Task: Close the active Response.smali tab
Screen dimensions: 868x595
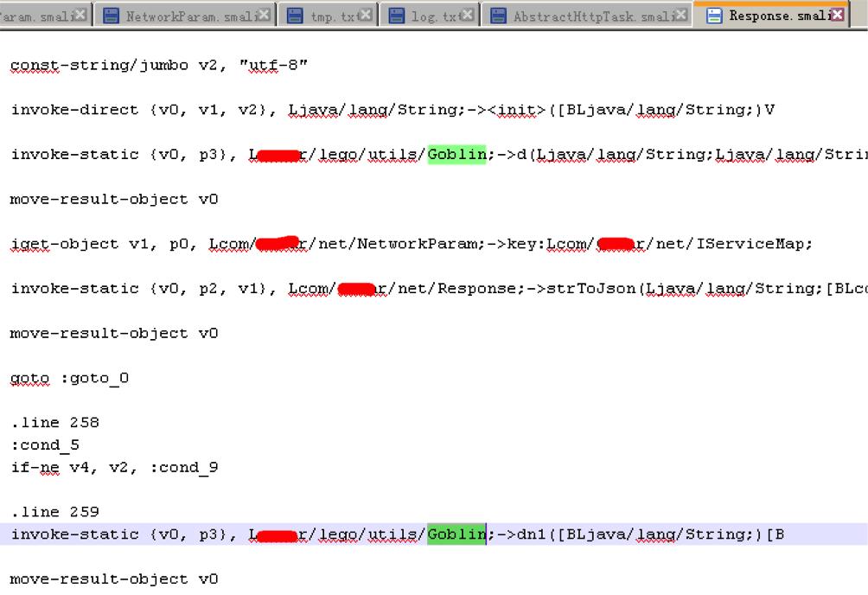Action: pyautogui.click(x=837, y=16)
